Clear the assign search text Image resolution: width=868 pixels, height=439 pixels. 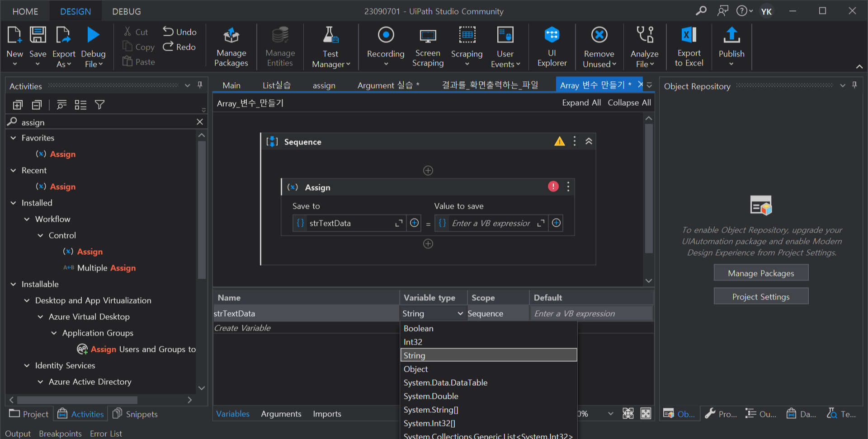[200, 122]
